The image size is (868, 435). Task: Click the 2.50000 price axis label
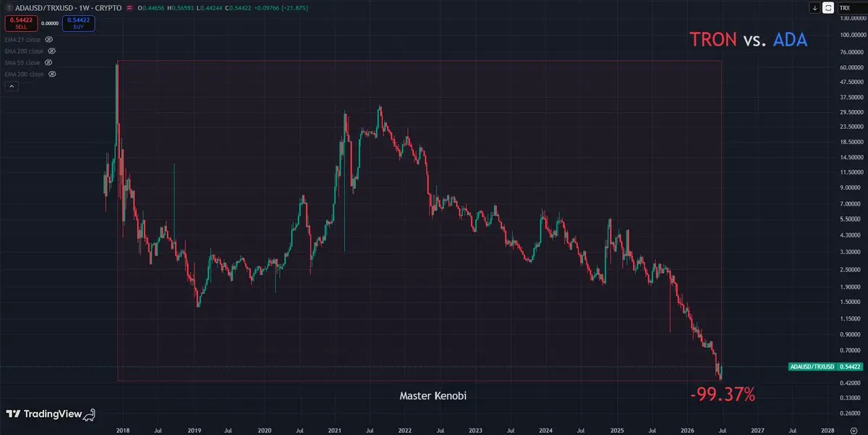[852, 270]
